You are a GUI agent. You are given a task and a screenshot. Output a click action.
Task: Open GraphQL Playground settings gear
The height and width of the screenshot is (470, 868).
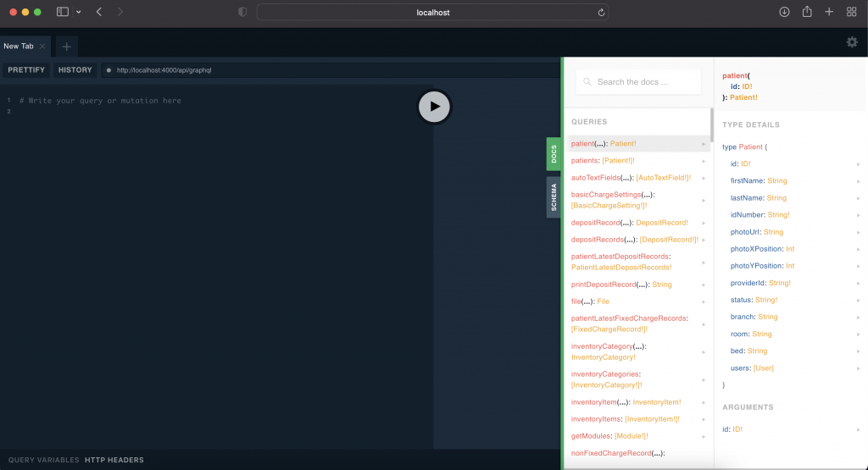[x=852, y=42]
